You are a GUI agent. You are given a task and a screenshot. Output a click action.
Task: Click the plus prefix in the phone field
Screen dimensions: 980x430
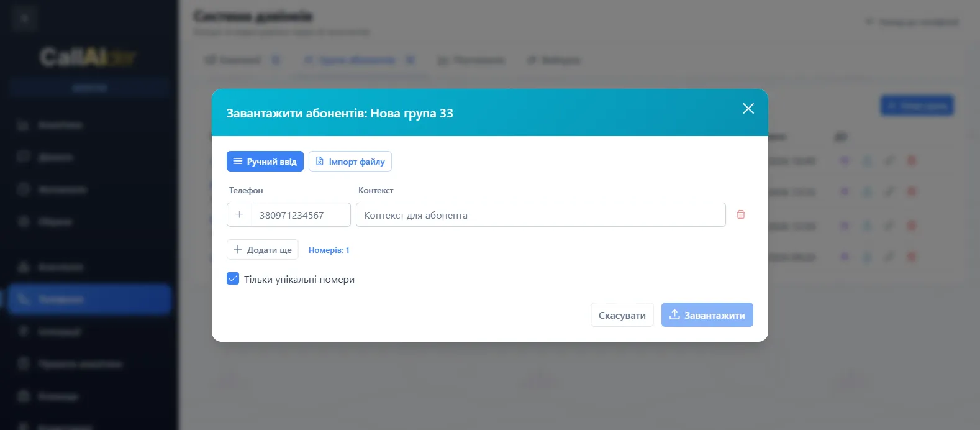tap(239, 215)
